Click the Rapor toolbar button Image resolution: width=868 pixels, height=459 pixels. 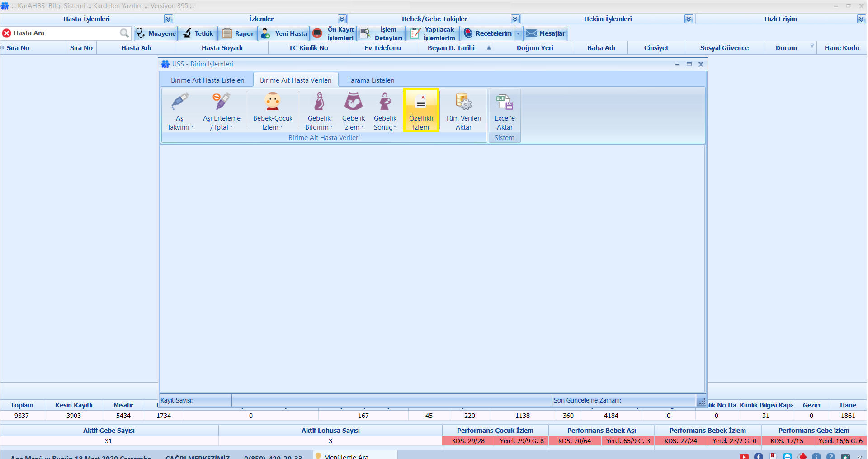coord(238,33)
